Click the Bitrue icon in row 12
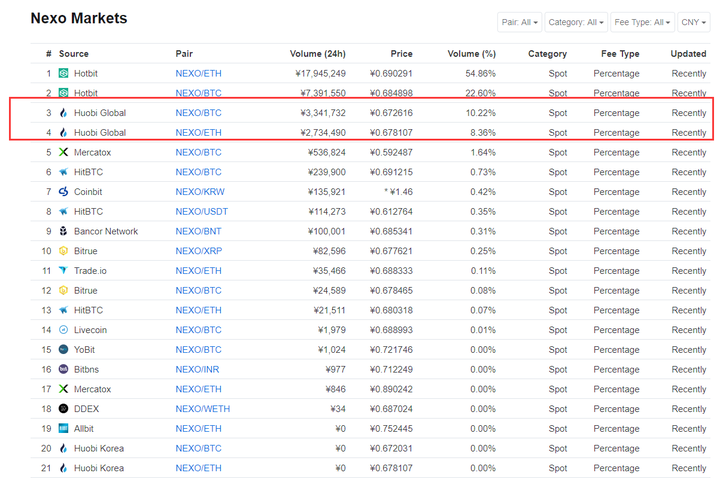Viewport: 720px width, 479px height. click(x=63, y=290)
